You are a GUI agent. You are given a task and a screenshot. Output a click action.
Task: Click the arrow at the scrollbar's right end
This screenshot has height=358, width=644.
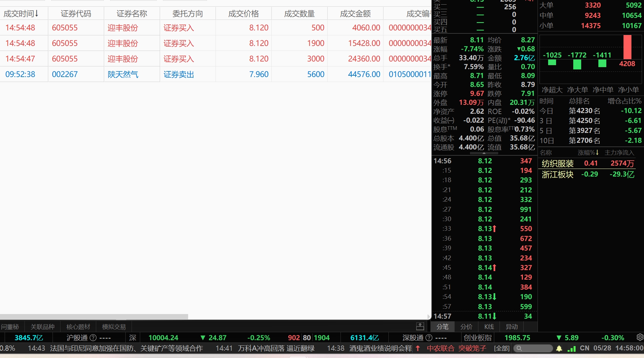pyautogui.click(x=429, y=317)
